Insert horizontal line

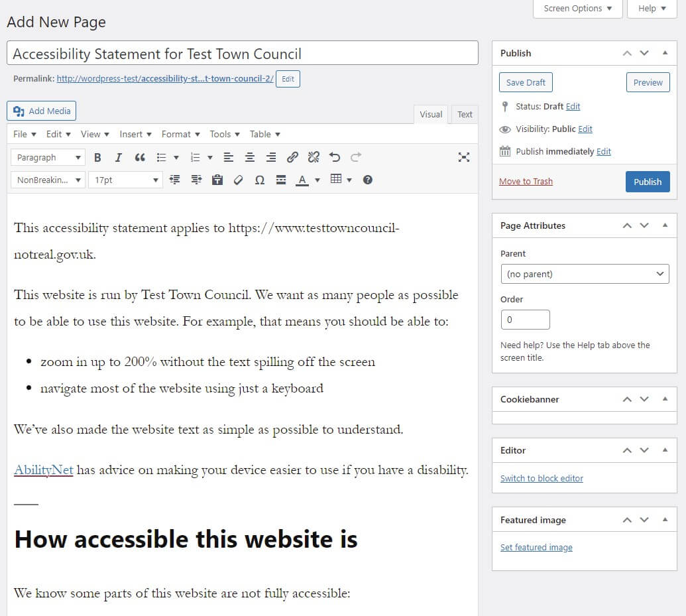(281, 180)
